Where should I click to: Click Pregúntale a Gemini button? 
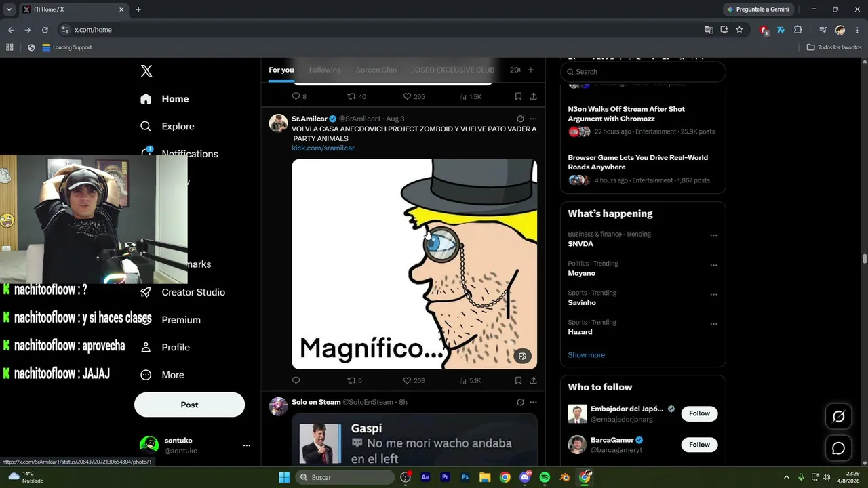click(757, 9)
